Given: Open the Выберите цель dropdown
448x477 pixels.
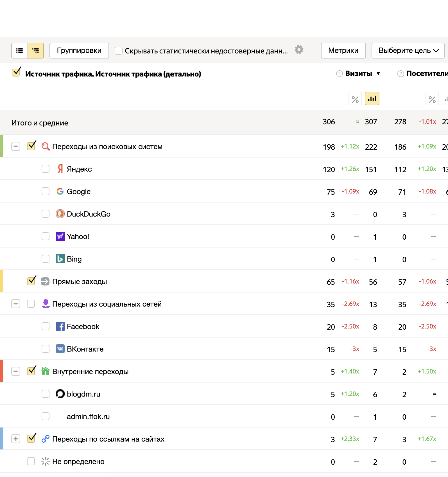Looking at the screenshot, I should 408,51.
